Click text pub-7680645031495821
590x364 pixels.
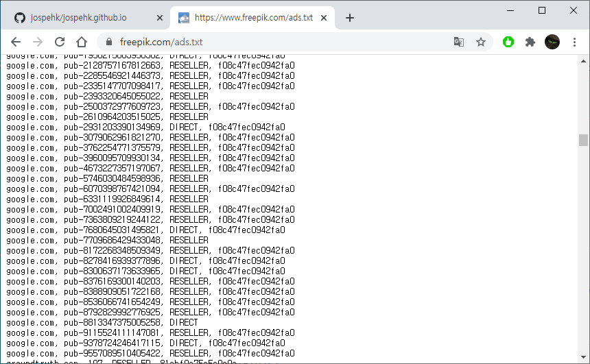[x=113, y=230]
